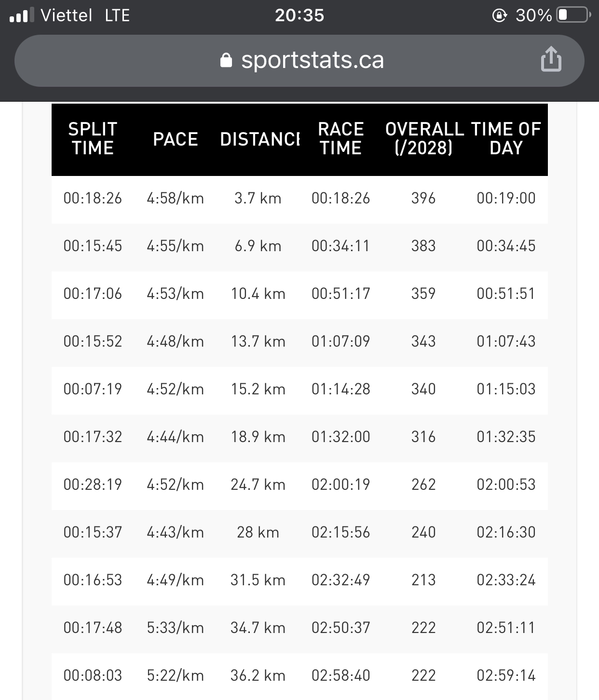Viewport: 599px width, 700px height.
Task: Tap the race time 02:00:19 cell
Action: pyautogui.click(x=340, y=485)
